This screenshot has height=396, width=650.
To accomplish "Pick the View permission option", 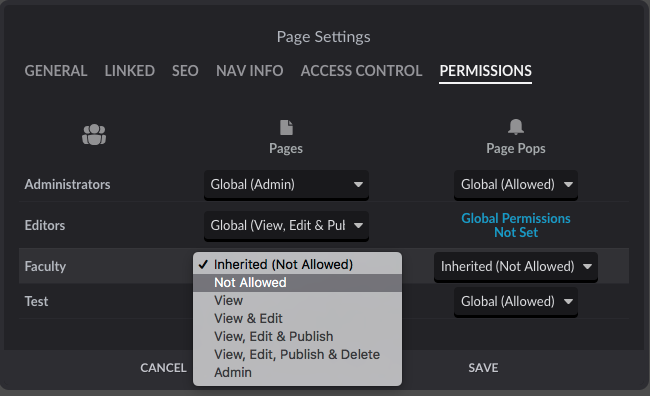I will coord(297,301).
